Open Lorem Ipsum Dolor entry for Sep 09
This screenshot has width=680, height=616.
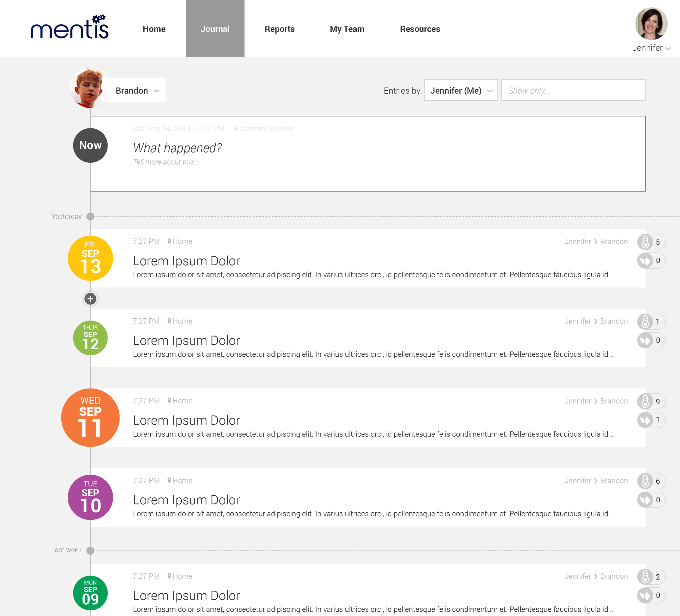(x=186, y=595)
